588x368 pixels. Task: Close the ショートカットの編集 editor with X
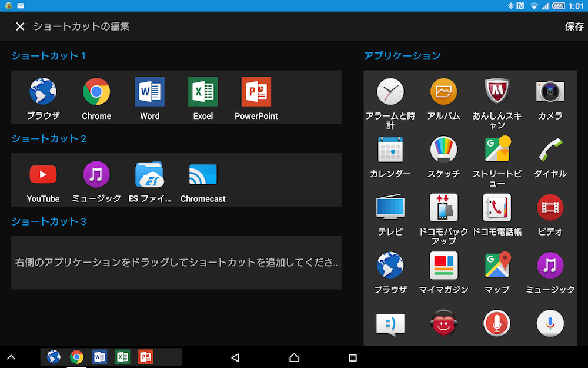[20, 26]
